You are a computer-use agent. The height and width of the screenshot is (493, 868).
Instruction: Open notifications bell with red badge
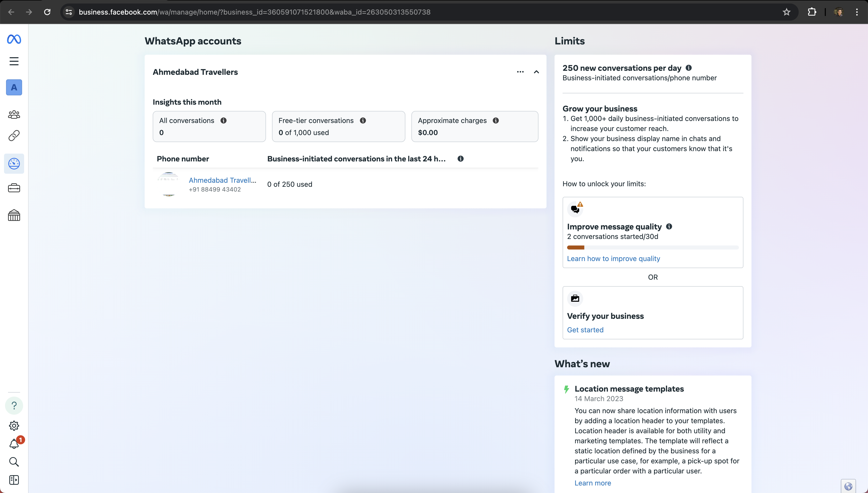pyautogui.click(x=14, y=444)
